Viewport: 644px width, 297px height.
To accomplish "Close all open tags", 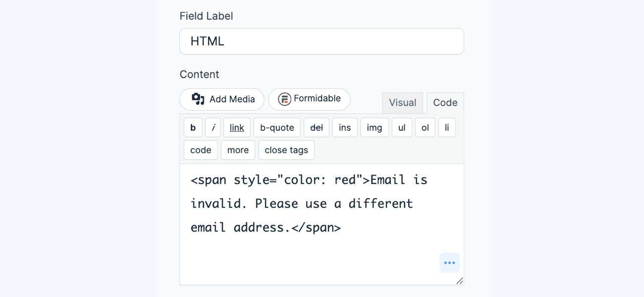I will click(x=286, y=149).
